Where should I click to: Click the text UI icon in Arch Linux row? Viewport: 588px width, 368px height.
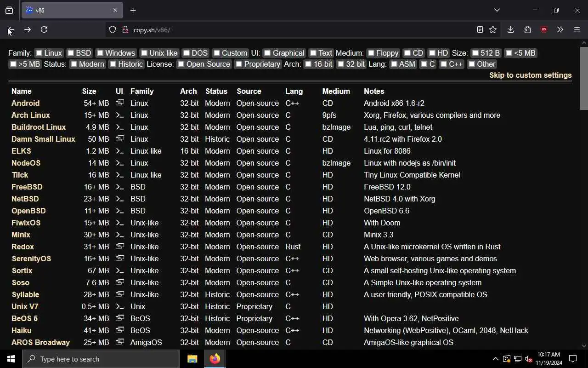click(119, 115)
